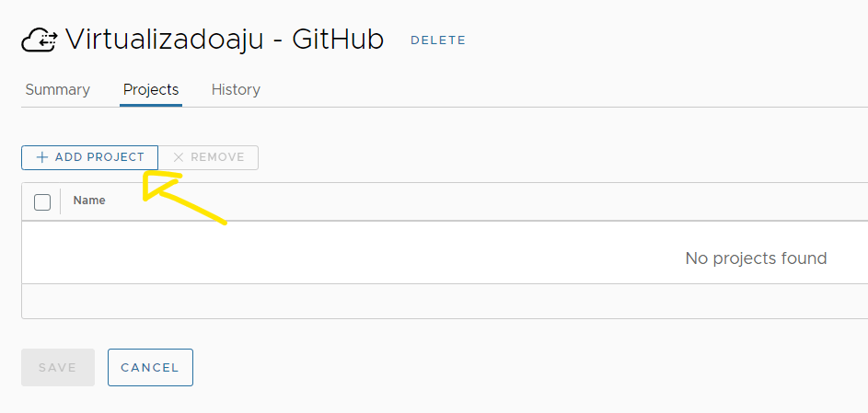Click the REMOVE button label
868x413 pixels.
point(217,157)
